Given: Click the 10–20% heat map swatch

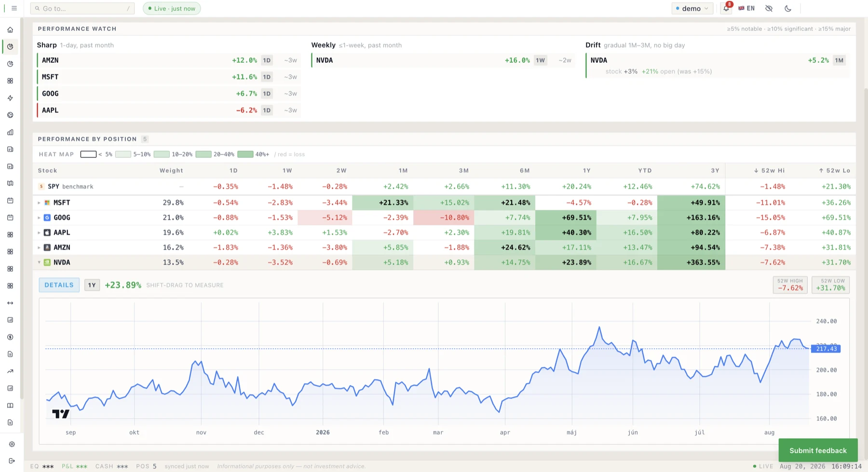Looking at the screenshot, I should (162, 154).
